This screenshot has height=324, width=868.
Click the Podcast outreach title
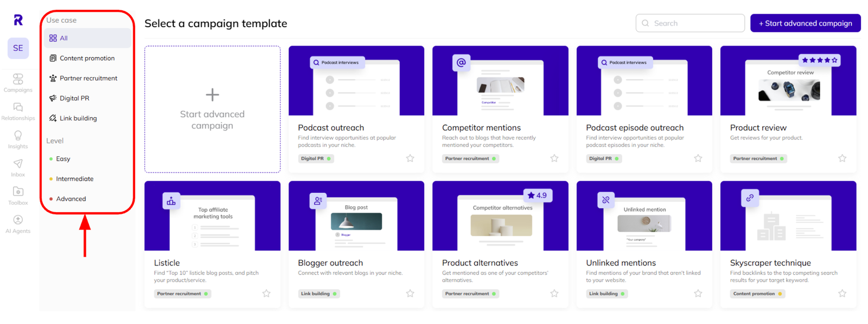(x=331, y=128)
